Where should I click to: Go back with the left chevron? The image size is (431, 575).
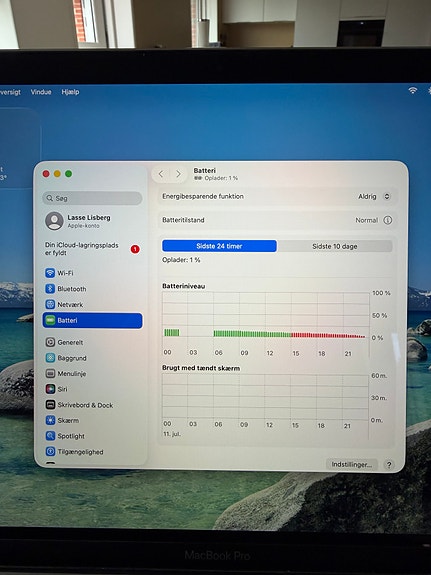(161, 174)
